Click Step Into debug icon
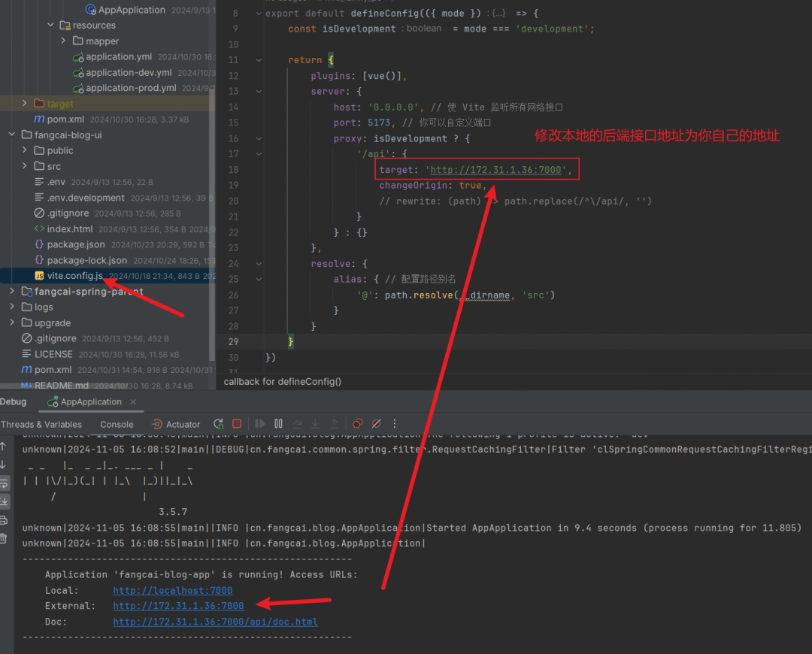Viewport: 812px width, 654px height. tap(315, 423)
